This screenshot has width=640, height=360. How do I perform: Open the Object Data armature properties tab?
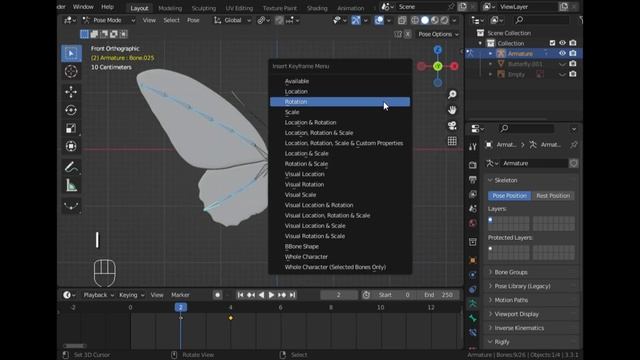(x=473, y=304)
